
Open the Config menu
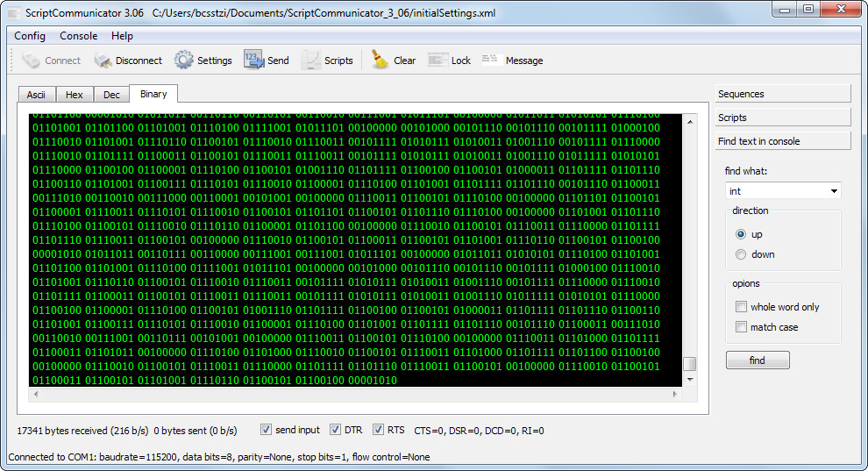click(x=29, y=35)
